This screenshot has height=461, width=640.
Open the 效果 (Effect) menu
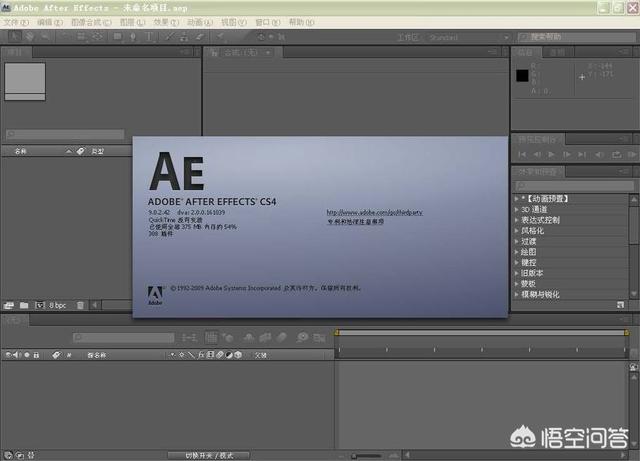click(166, 22)
